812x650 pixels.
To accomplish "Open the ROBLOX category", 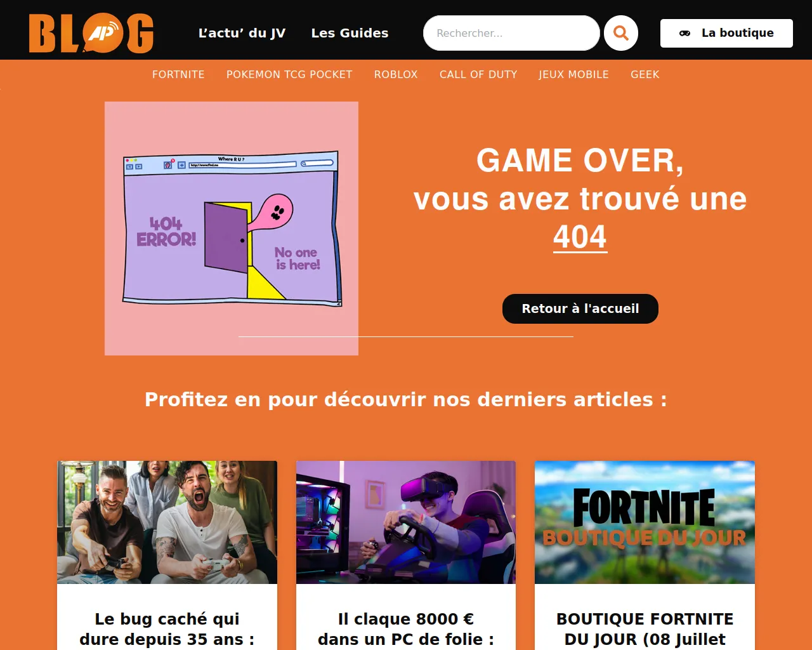I will (x=396, y=74).
